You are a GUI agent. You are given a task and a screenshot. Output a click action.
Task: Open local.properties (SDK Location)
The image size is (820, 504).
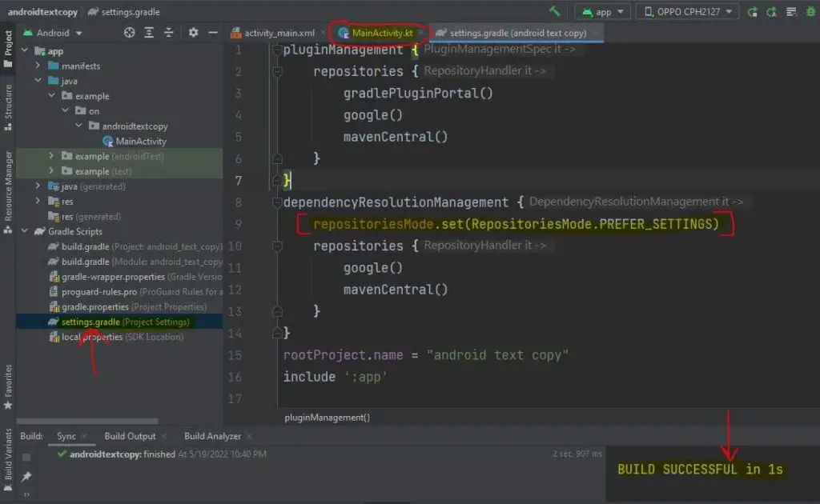click(x=116, y=337)
